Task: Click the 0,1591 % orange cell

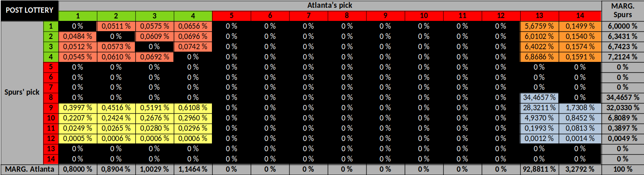Action: (x=580, y=57)
